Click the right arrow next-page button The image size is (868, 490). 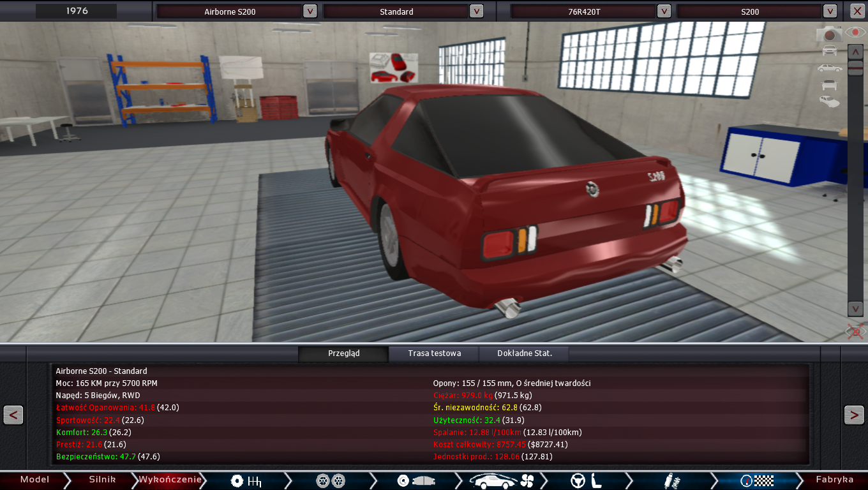(854, 415)
